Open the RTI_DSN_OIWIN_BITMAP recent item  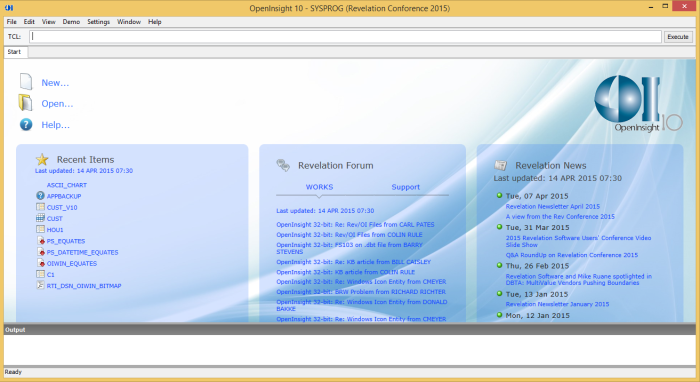coord(84,286)
